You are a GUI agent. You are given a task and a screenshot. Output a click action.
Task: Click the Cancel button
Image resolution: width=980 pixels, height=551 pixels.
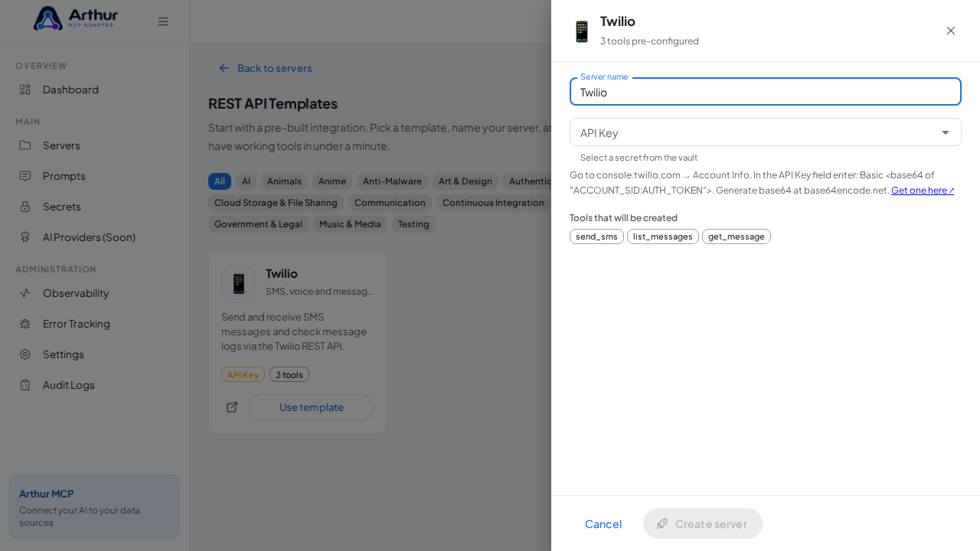click(x=603, y=523)
